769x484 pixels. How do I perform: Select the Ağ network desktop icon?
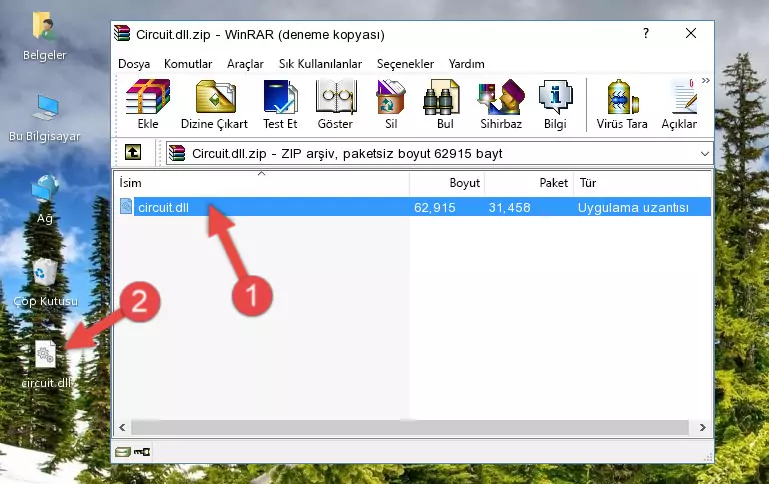tap(45, 200)
